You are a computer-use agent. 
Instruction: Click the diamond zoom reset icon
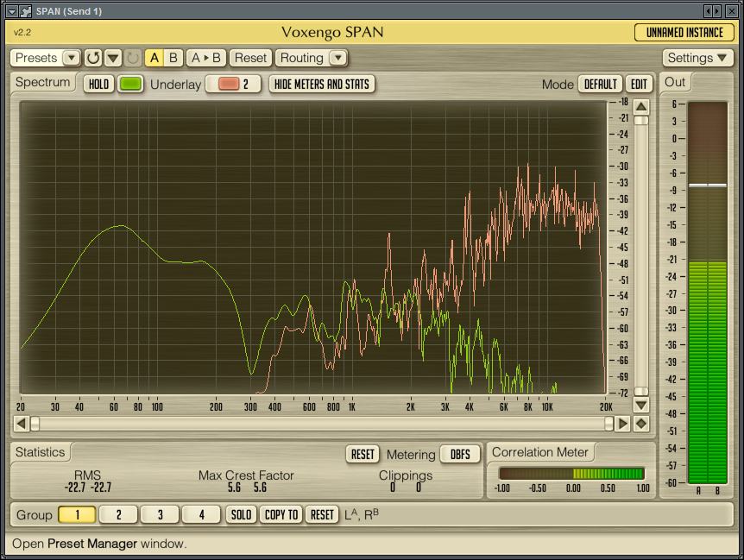pyautogui.click(x=641, y=424)
